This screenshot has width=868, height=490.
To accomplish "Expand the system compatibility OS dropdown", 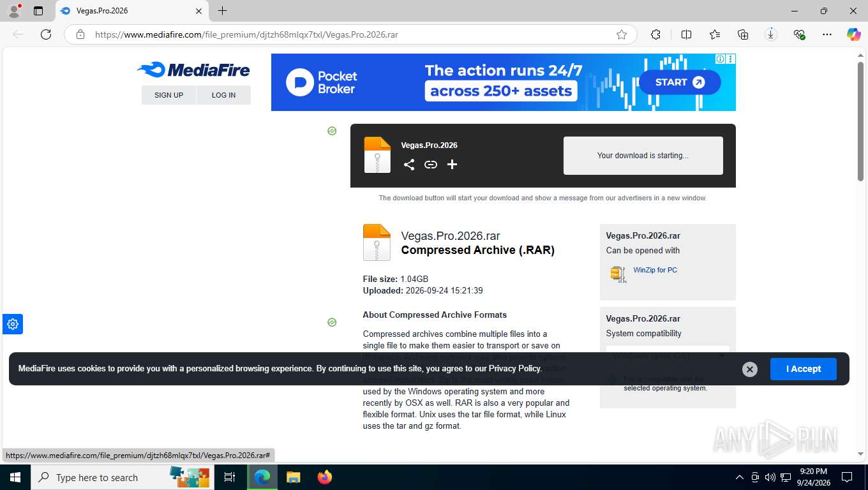I will pyautogui.click(x=668, y=355).
